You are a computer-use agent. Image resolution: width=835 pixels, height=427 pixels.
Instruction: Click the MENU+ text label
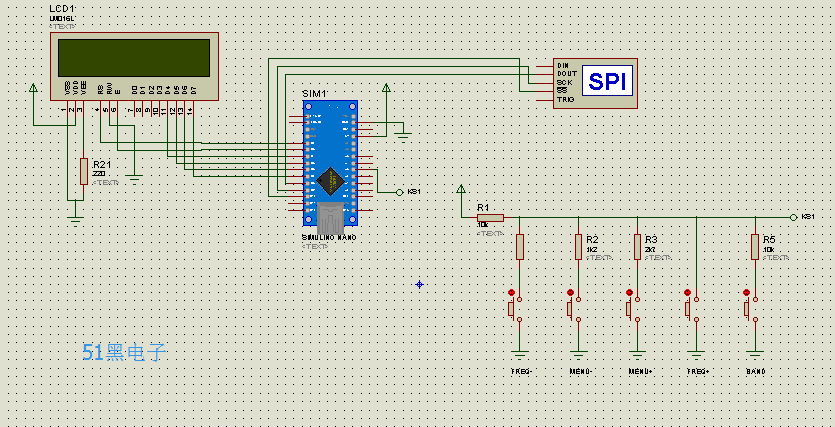pyautogui.click(x=641, y=371)
